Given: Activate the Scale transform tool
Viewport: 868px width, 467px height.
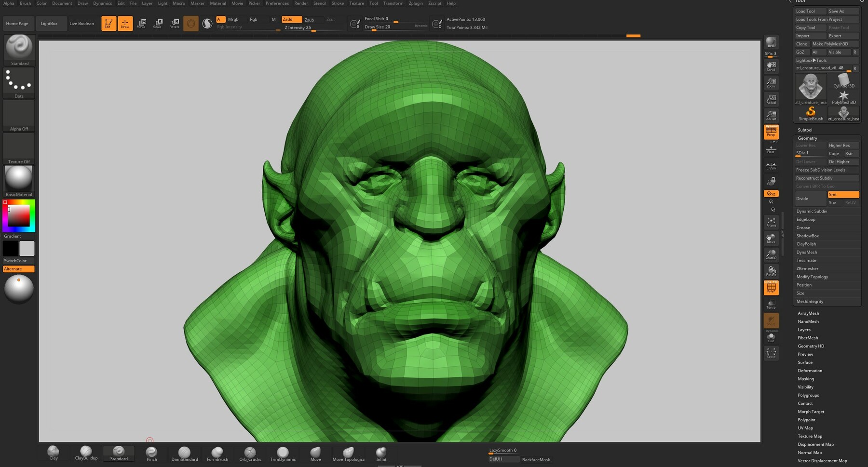Looking at the screenshot, I should (x=158, y=23).
